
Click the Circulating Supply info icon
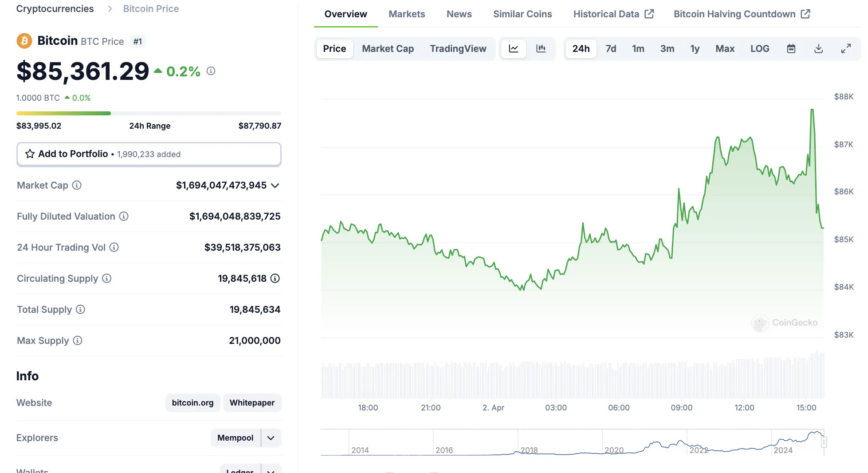tap(106, 279)
